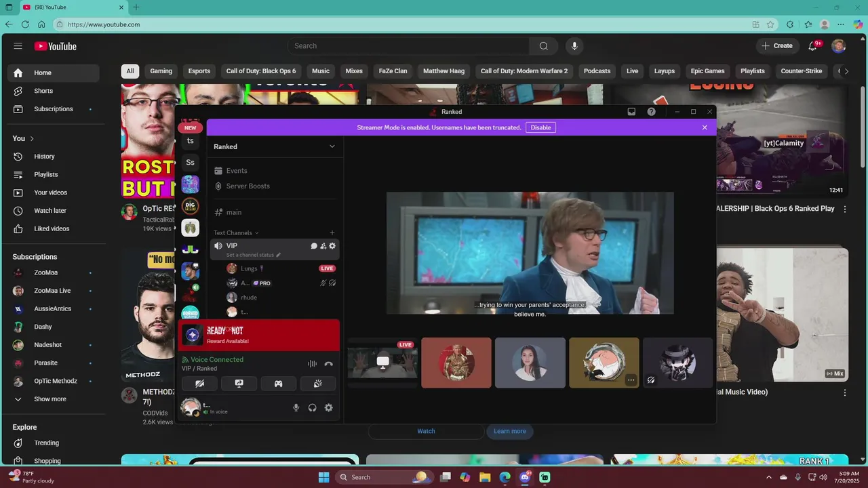Show next filter chips arrow
Viewport: 868px width, 488px height.
(x=846, y=71)
